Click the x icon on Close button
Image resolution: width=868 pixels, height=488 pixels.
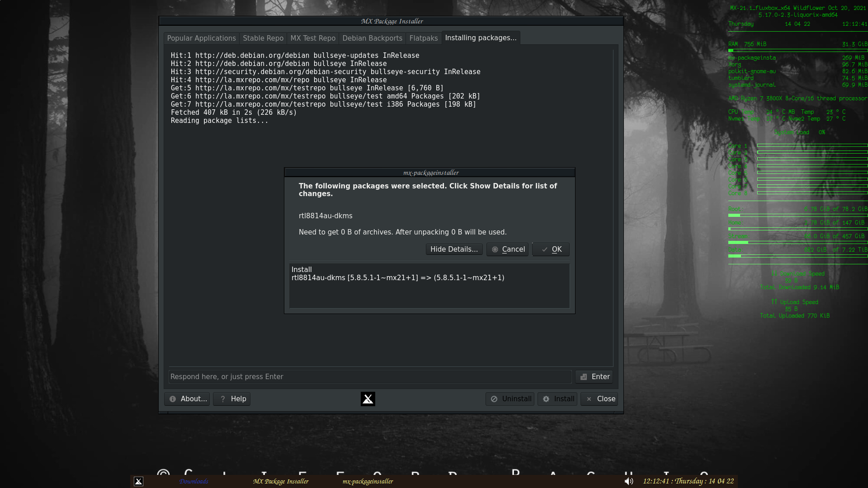click(589, 399)
